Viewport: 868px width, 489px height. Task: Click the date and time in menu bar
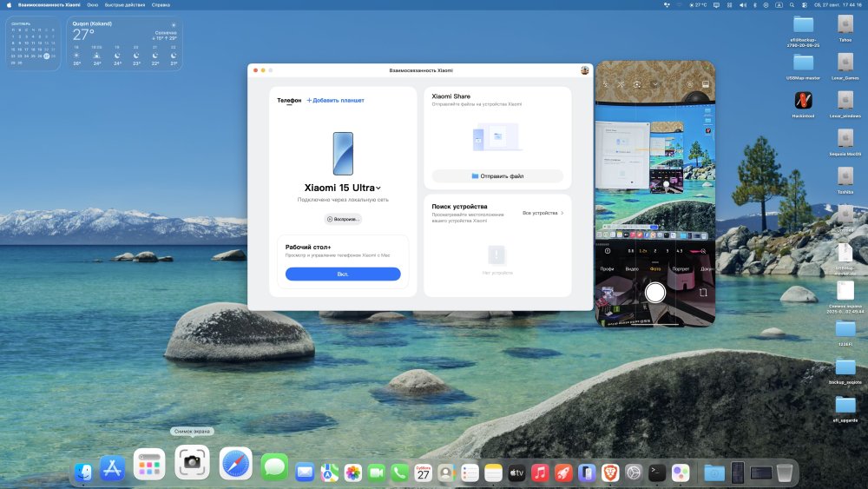pos(838,5)
